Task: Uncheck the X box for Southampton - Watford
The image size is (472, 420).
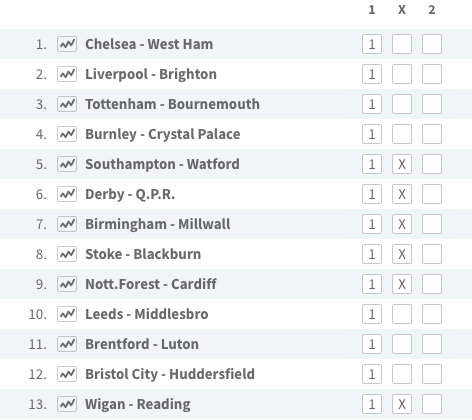Action: pos(402,164)
